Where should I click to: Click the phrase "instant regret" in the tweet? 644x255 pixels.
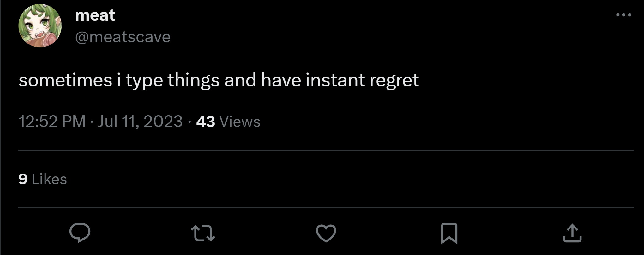362,80
